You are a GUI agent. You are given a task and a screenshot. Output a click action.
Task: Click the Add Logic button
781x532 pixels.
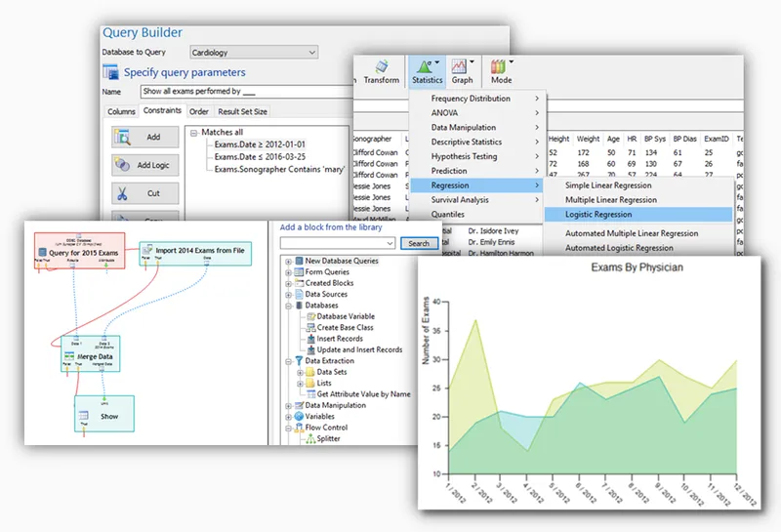(144, 165)
